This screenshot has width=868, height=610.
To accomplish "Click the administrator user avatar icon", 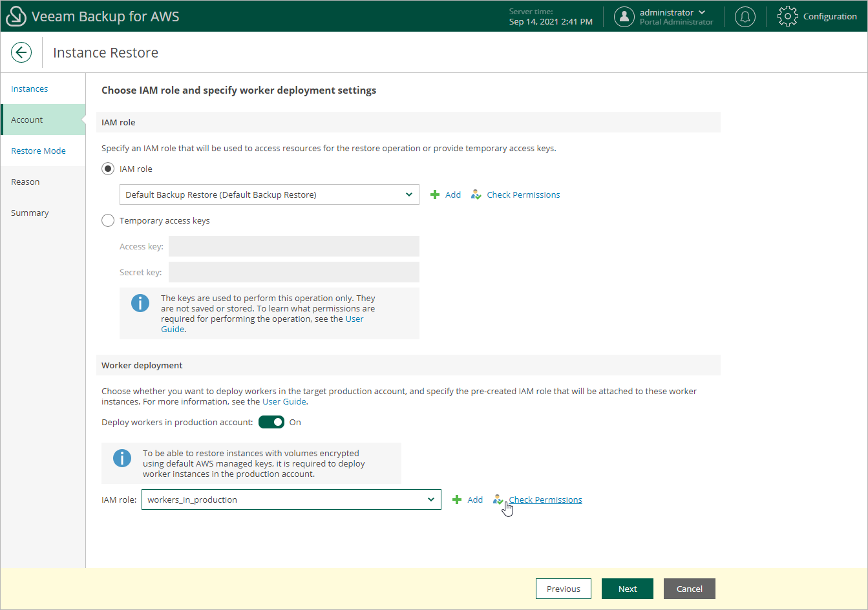I will tap(624, 16).
